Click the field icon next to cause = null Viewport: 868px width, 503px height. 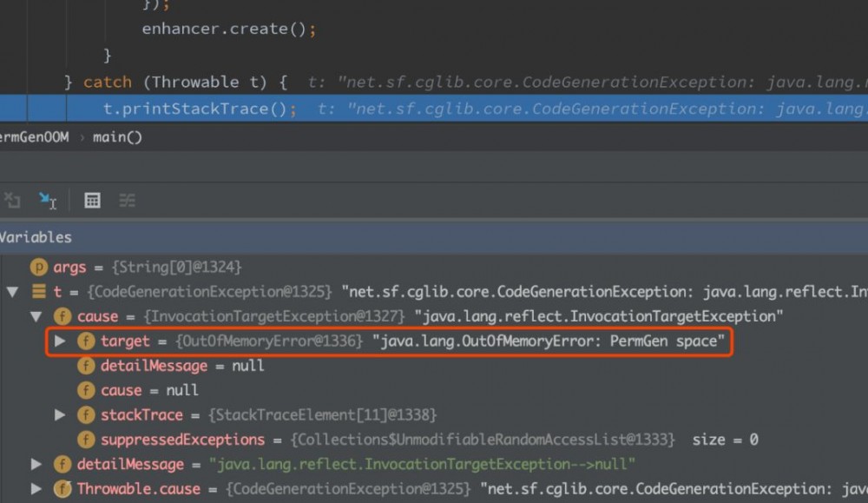[x=86, y=390]
